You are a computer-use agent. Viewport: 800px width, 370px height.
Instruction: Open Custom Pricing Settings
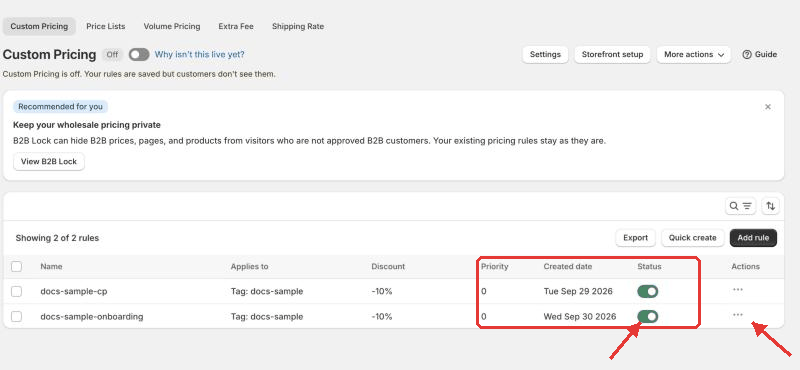click(545, 55)
